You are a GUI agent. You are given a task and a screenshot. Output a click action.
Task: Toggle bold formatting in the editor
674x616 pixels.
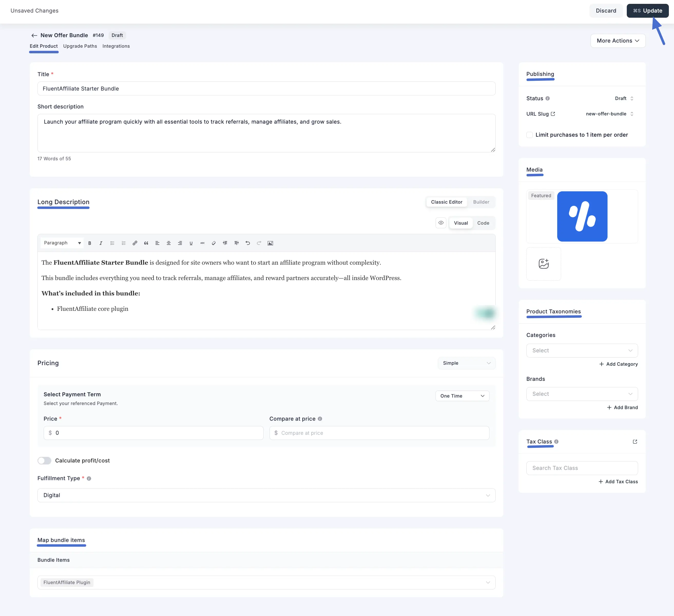[x=90, y=243]
